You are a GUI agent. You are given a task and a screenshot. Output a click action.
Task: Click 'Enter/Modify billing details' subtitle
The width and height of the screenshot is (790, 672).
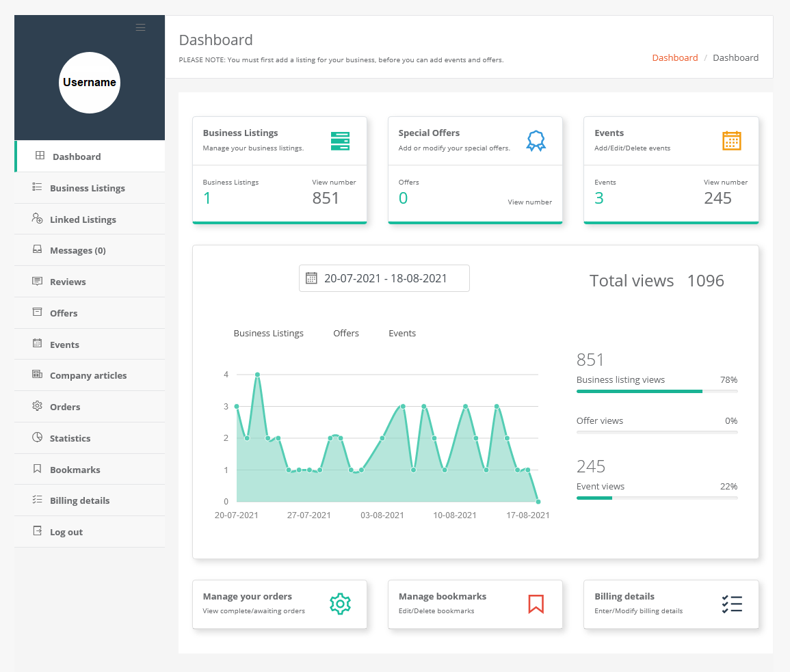(x=638, y=610)
